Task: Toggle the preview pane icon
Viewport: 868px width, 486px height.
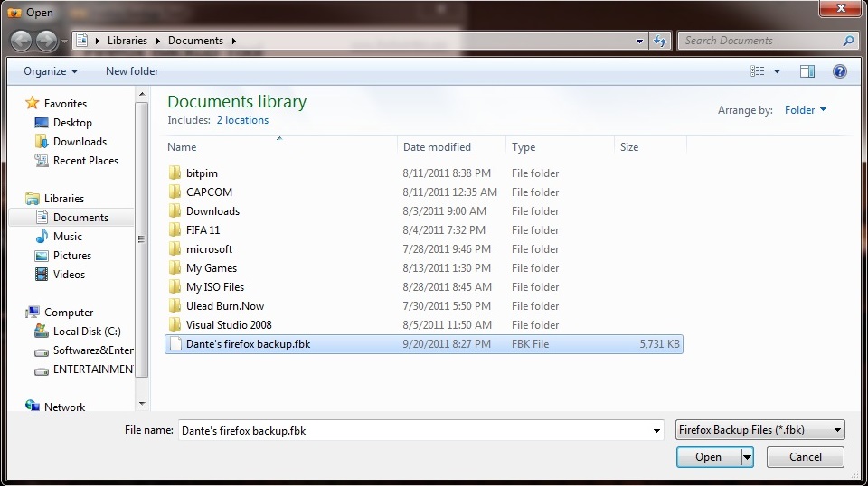Action: pos(807,71)
